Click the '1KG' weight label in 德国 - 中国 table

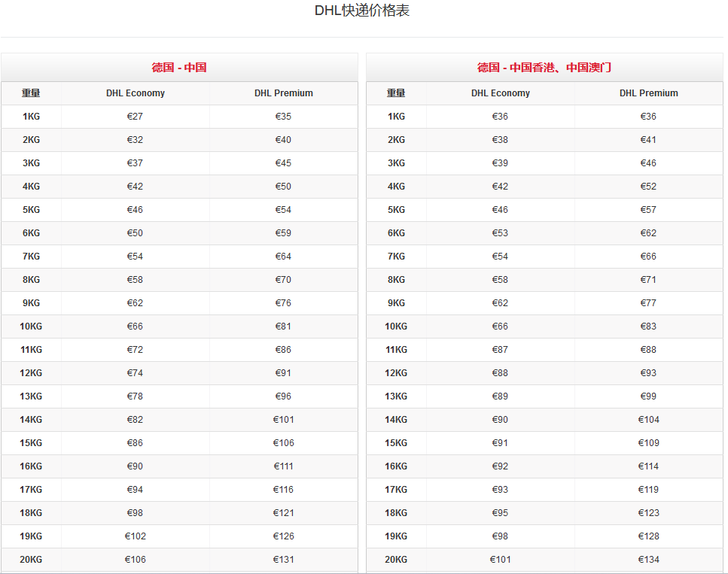(31, 117)
